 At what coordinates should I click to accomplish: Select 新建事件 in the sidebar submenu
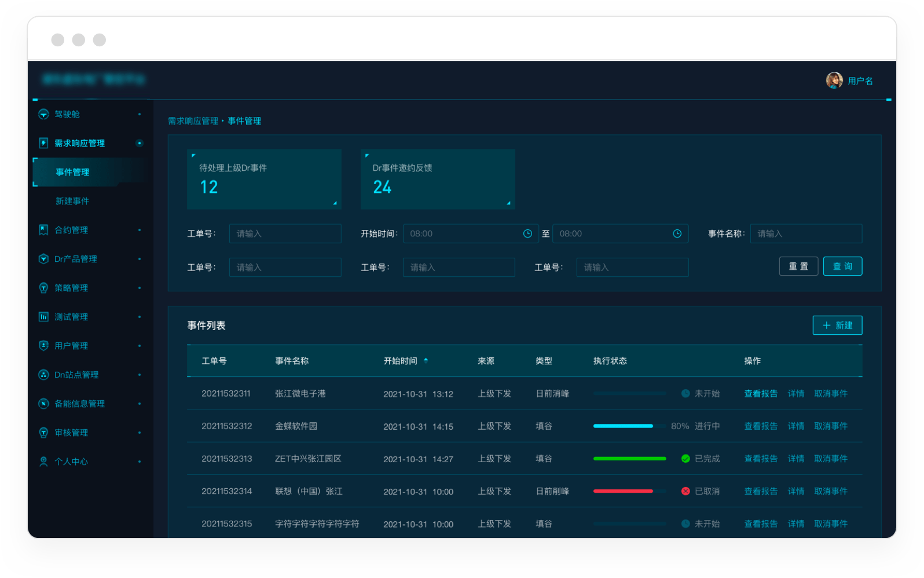72,201
